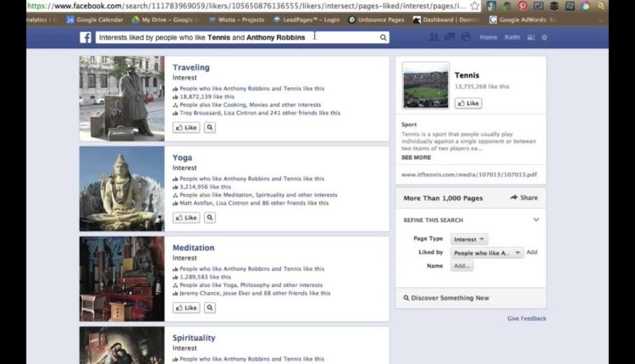Open the account settings gear icon
635x364 pixels.
pyautogui.click(x=544, y=37)
